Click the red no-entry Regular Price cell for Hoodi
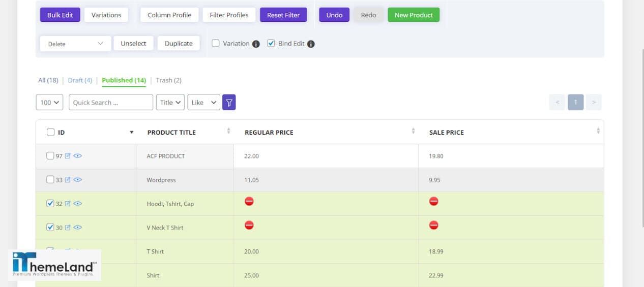This screenshot has height=287, width=644. [249, 202]
